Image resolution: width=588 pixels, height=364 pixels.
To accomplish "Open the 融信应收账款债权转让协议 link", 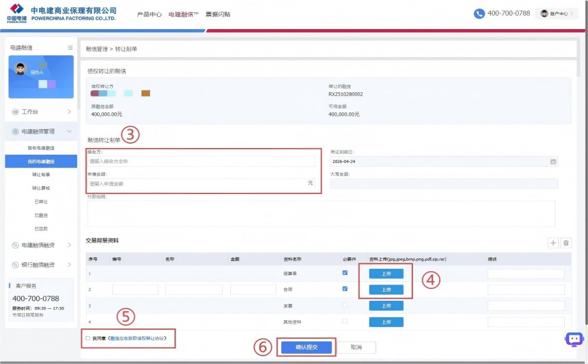I will pyautogui.click(x=137, y=338).
